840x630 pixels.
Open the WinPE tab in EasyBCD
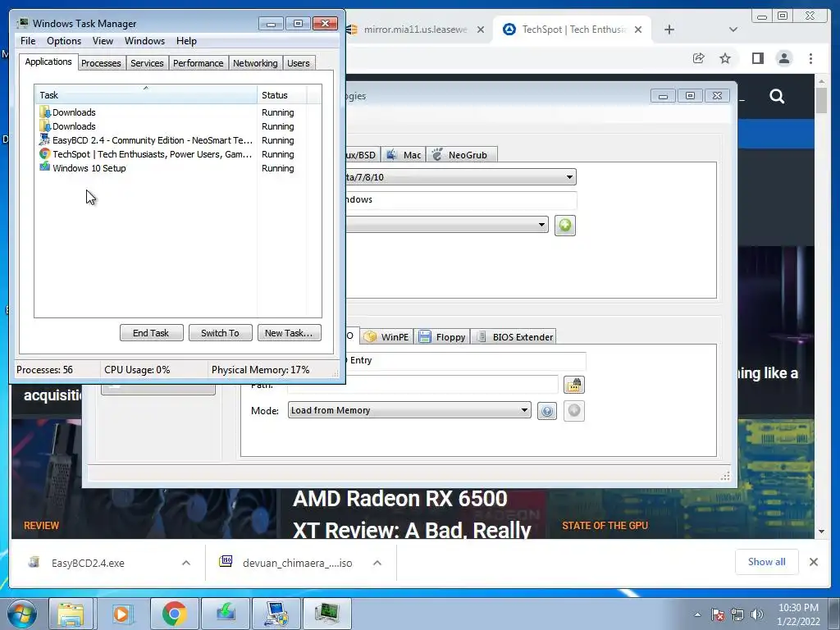[x=387, y=337]
